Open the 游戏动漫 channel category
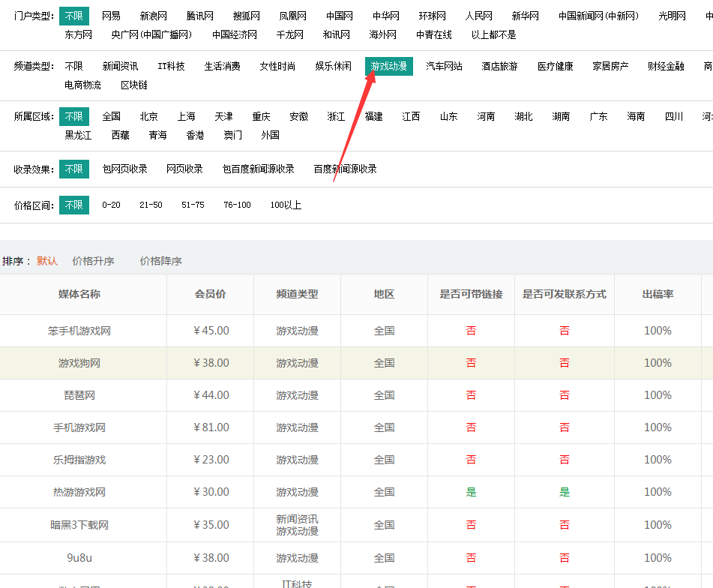Viewport: 713px width, 588px height. pyautogui.click(x=389, y=66)
